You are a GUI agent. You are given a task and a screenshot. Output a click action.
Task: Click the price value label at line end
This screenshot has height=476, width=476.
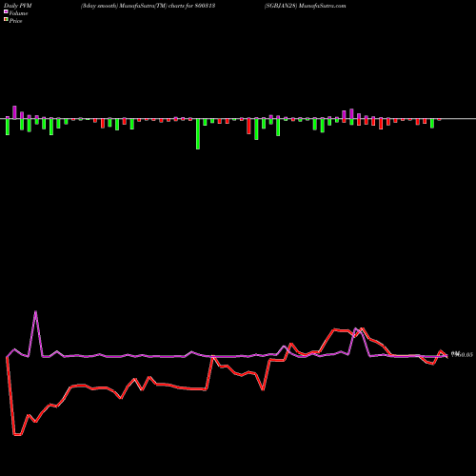point(463,354)
